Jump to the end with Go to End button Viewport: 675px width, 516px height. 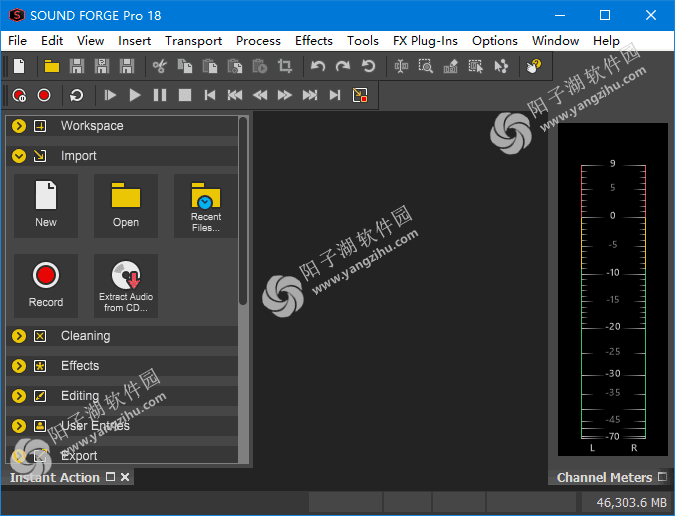pyautogui.click(x=335, y=95)
